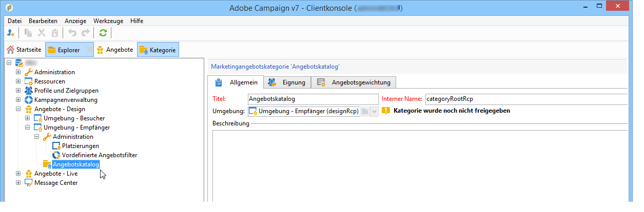The width and height of the screenshot is (644, 212).
Task: Click the folder icon next to Umgebung field
Action: coord(364,111)
